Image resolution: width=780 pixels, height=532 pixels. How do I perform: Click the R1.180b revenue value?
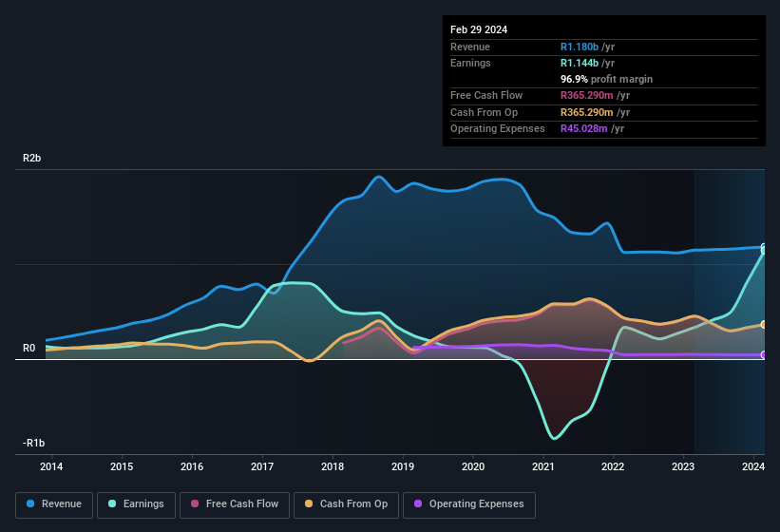580,47
